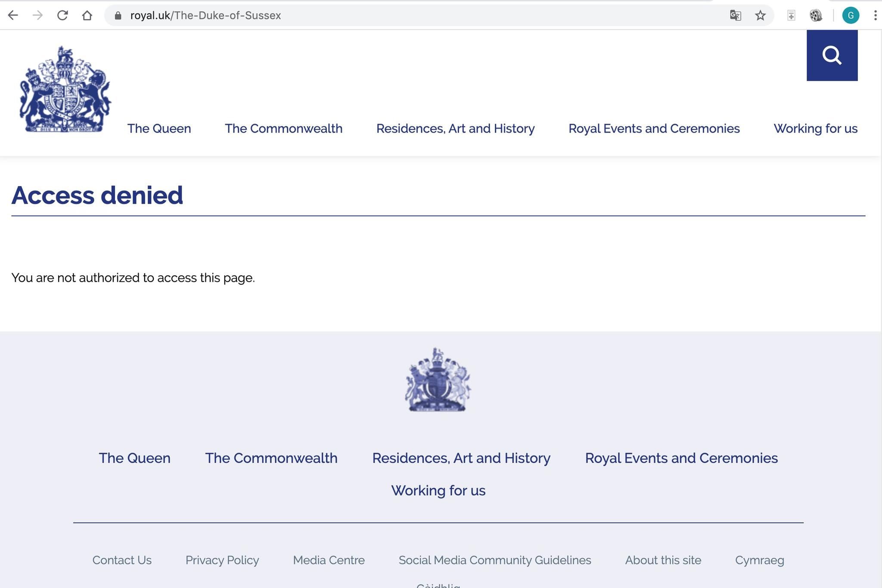Open the Chrome profile avatar G
Image resolution: width=882 pixels, height=588 pixels.
(850, 16)
